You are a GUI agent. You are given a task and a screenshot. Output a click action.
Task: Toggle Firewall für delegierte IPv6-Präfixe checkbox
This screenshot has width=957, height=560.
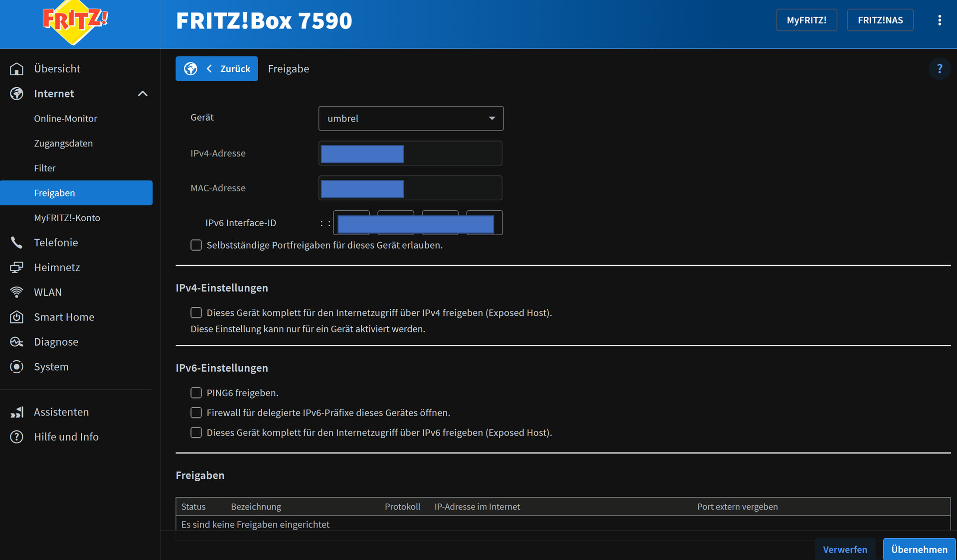point(196,413)
